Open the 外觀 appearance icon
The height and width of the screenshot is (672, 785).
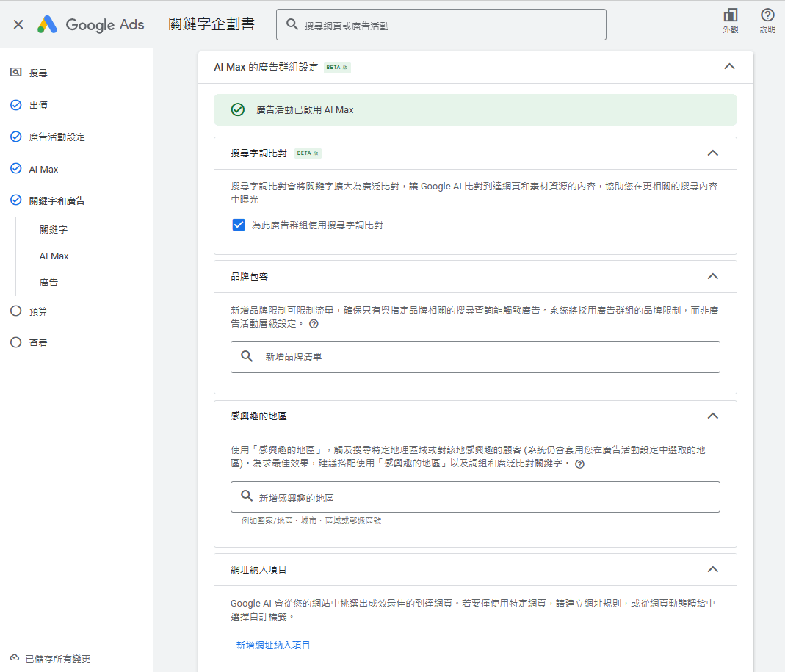(x=731, y=21)
